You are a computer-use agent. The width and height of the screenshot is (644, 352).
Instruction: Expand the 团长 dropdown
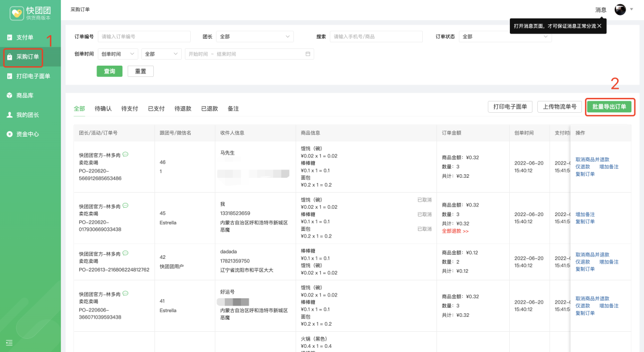(x=255, y=36)
